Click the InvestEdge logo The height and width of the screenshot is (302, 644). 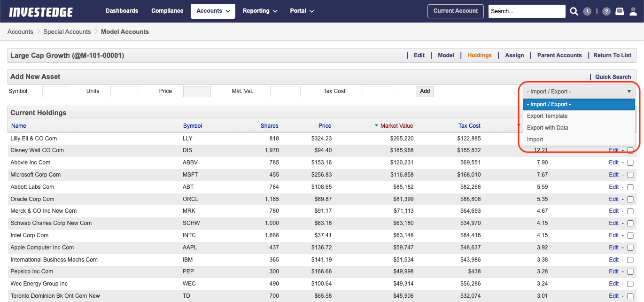point(41,12)
